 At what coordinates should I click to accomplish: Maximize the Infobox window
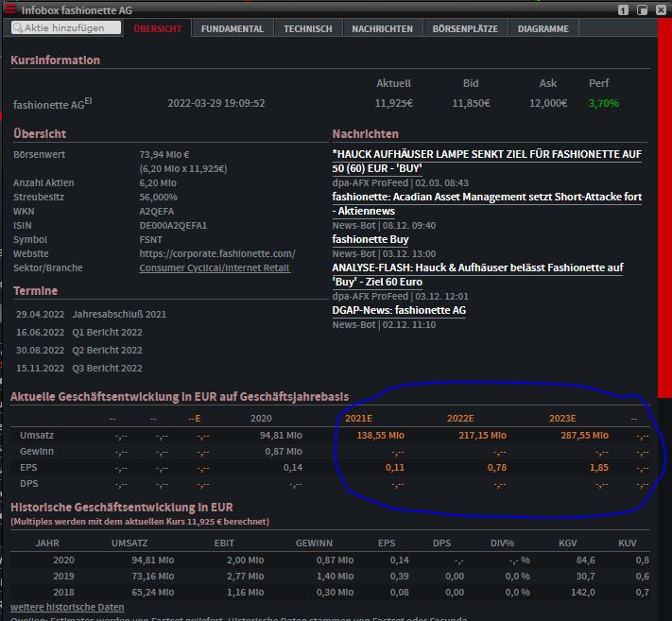click(642, 9)
